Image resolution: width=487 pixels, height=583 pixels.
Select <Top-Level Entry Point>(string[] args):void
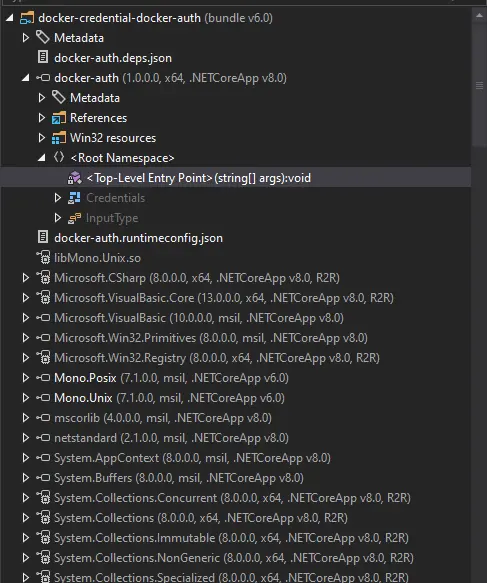[x=199, y=178]
